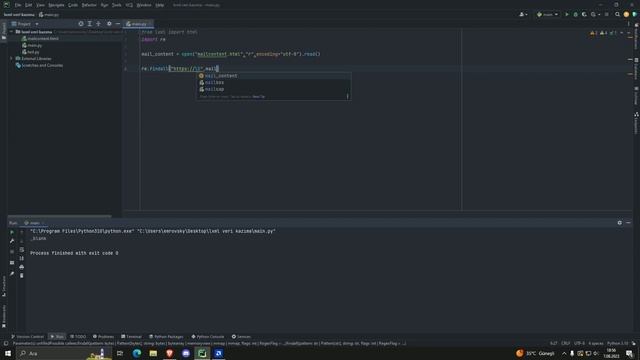Open the Problems tool window
Screen dimensions: 640x360
(x=103, y=337)
